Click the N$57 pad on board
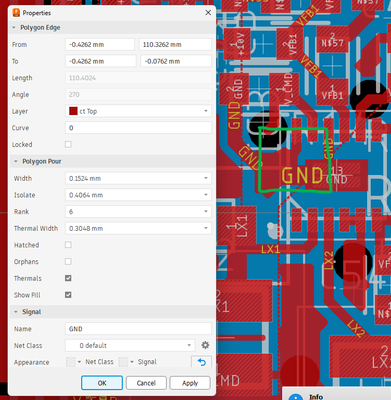391x400 pixels. pos(332,40)
